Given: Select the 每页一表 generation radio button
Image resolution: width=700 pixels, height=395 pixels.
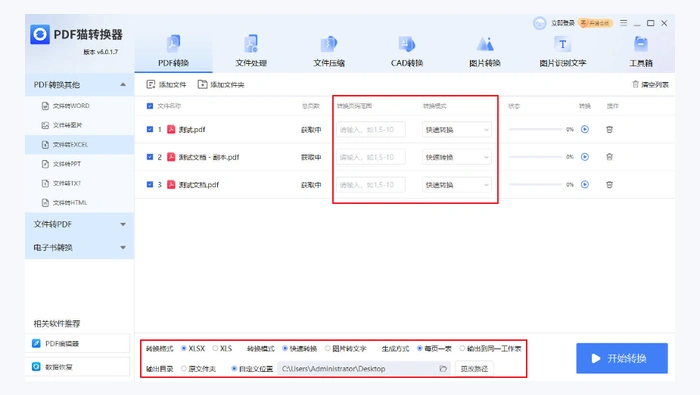Looking at the screenshot, I should point(420,348).
